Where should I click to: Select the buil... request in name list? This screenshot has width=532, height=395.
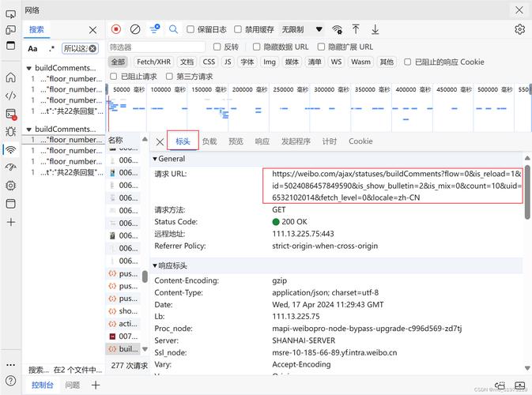(x=123, y=348)
